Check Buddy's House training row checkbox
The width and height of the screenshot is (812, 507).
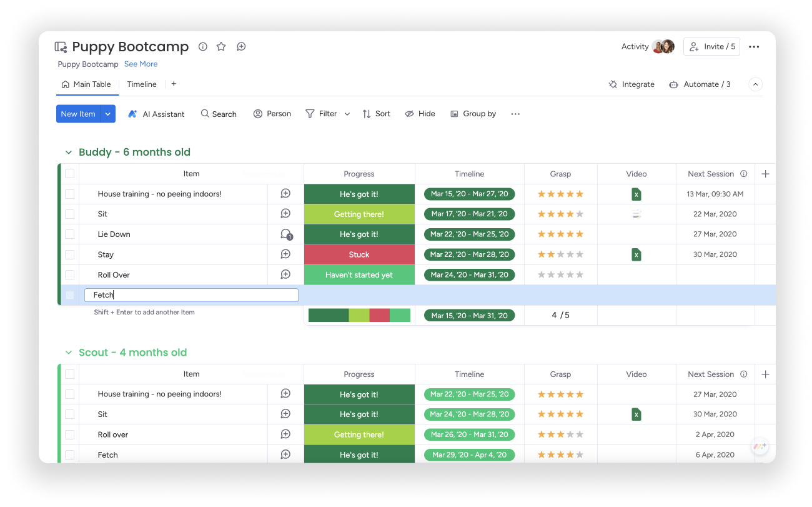pyautogui.click(x=69, y=194)
